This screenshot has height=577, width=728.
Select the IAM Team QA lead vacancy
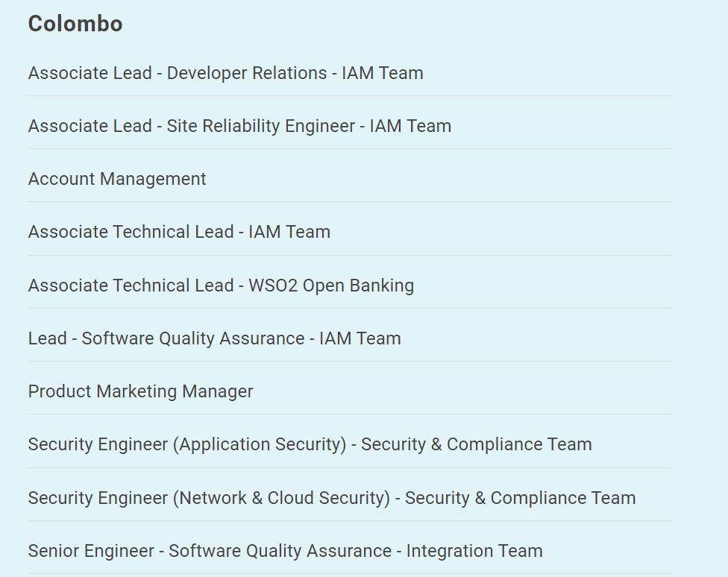click(x=215, y=338)
